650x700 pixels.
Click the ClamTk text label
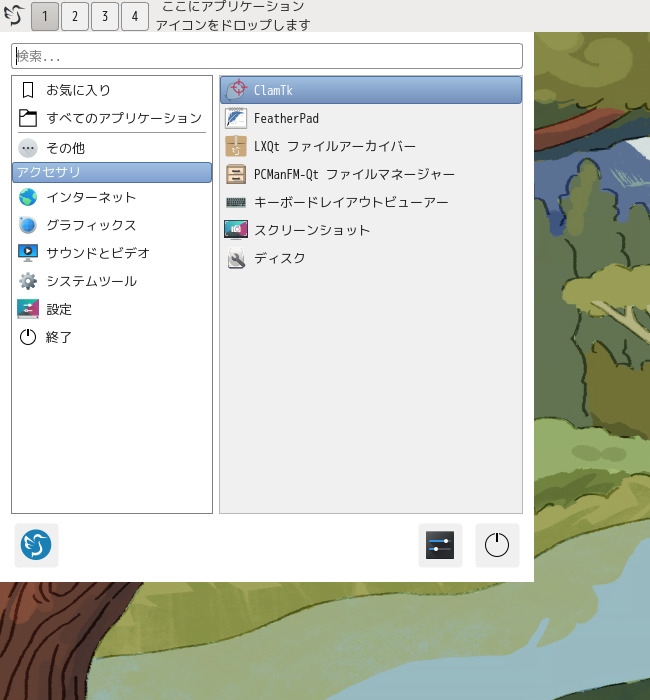click(x=273, y=90)
